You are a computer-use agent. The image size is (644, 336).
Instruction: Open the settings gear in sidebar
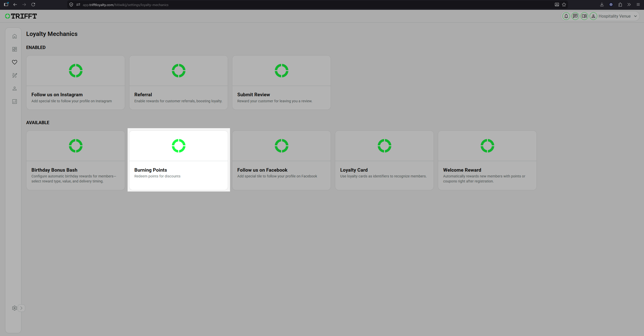15,308
